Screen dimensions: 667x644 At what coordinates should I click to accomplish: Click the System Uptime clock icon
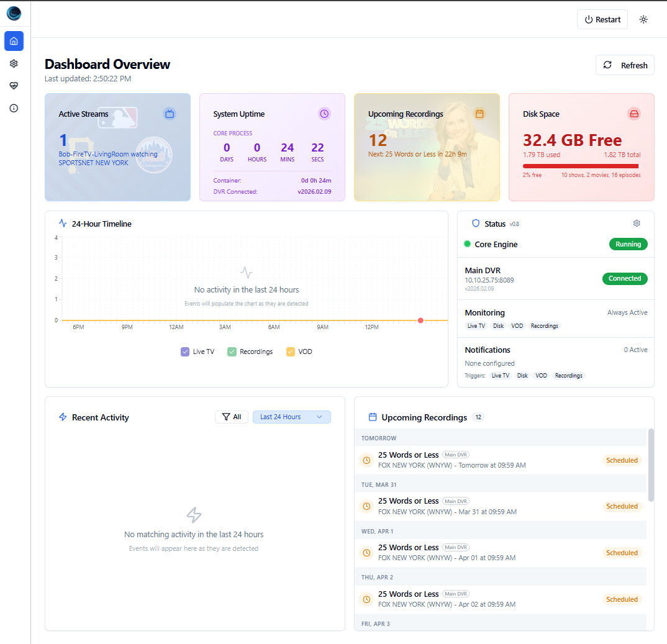(324, 114)
